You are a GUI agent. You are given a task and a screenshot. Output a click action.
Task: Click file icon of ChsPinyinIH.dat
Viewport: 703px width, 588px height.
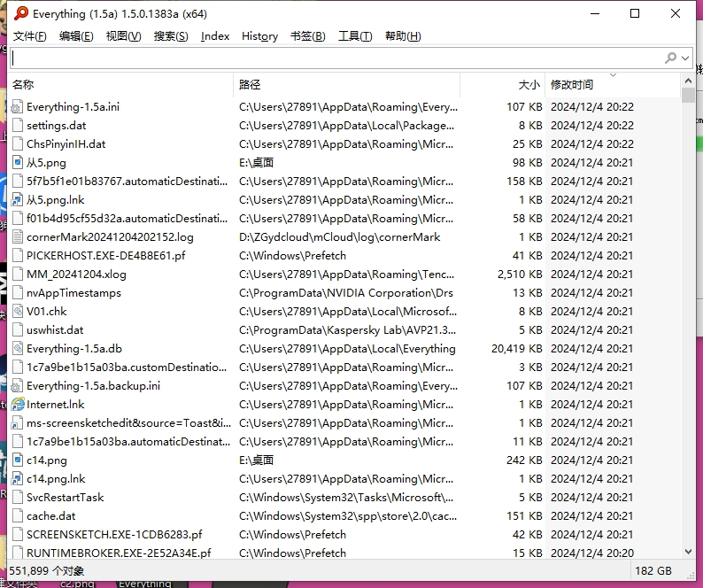point(17,144)
